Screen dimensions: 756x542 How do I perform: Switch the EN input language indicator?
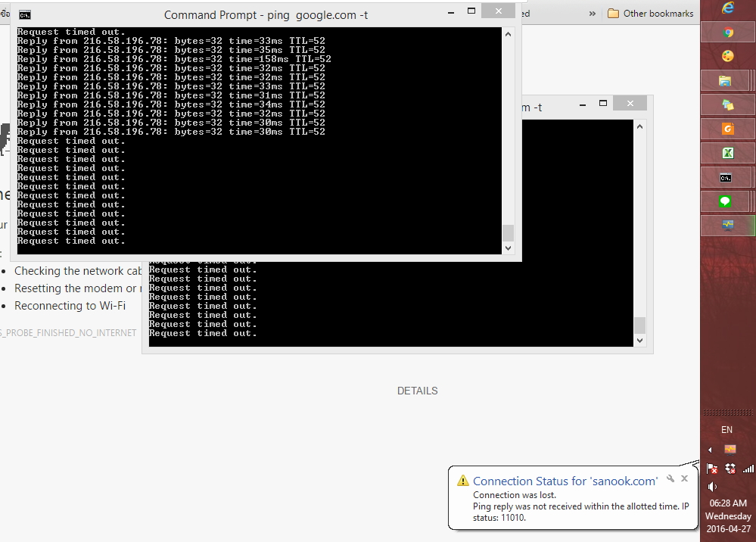[x=726, y=430]
